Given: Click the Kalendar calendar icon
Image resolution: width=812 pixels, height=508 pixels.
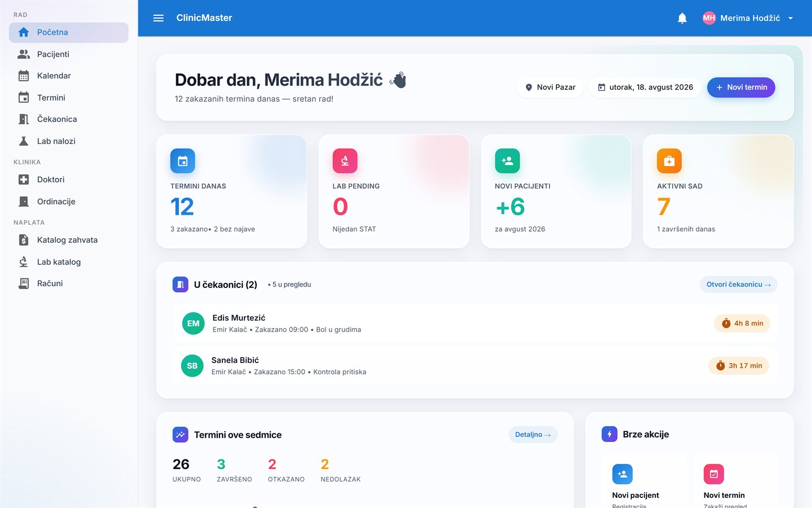Looking at the screenshot, I should tap(23, 76).
